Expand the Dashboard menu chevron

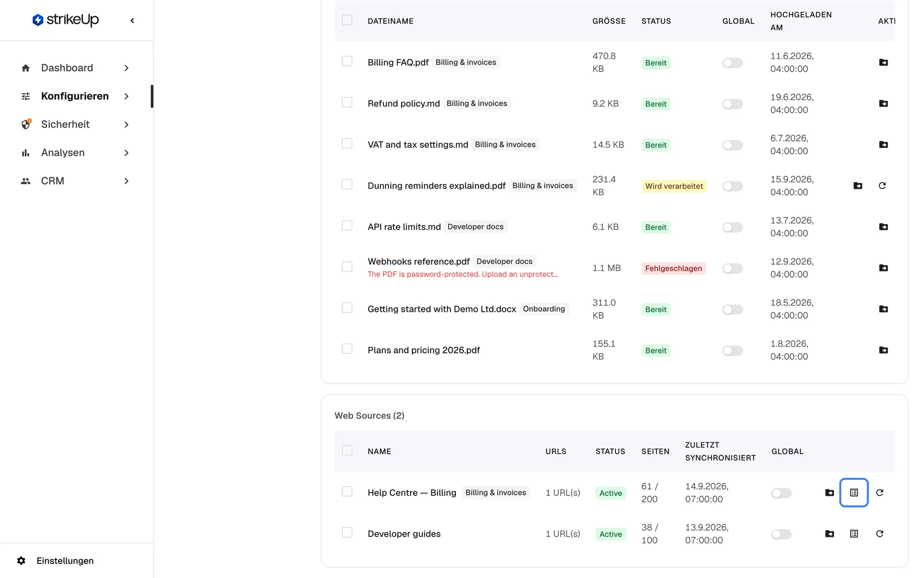126,68
